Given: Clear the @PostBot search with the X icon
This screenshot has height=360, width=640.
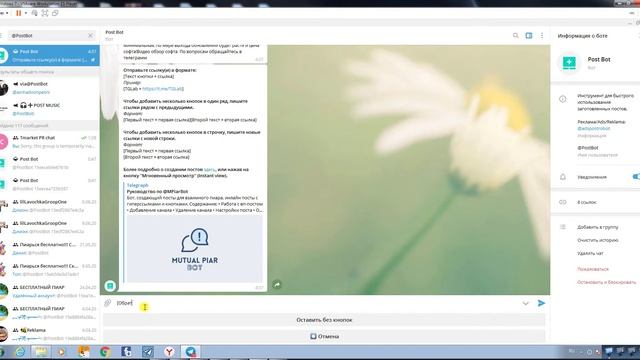Looking at the screenshot, I should [x=91, y=36].
